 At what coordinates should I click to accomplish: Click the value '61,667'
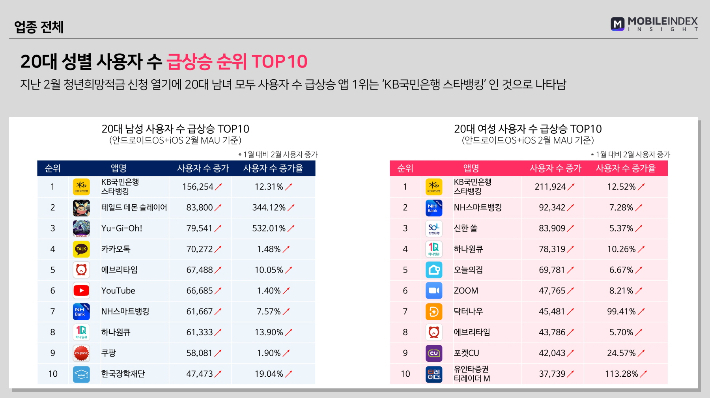pyautogui.click(x=199, y=312)
